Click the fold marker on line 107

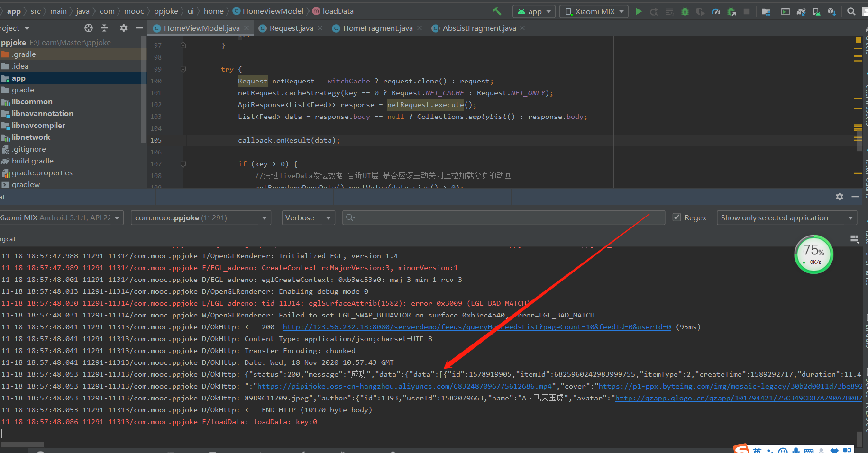[183, 164]
